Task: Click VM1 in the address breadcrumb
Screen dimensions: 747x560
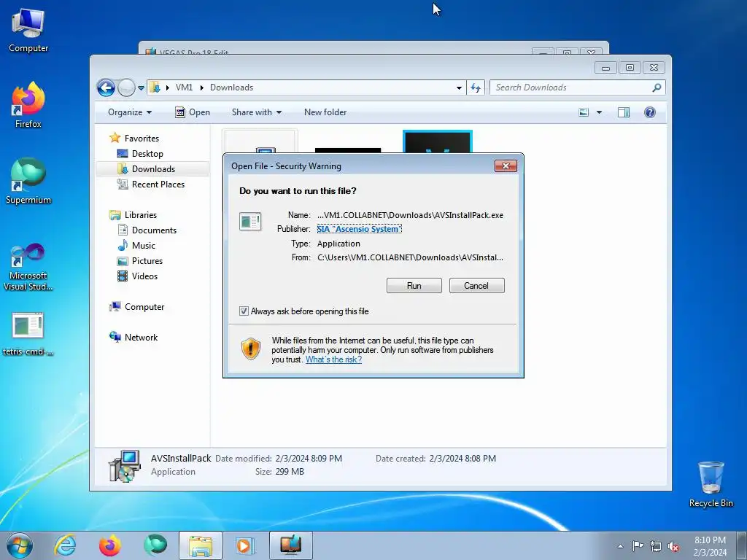Action: (184, 87)
